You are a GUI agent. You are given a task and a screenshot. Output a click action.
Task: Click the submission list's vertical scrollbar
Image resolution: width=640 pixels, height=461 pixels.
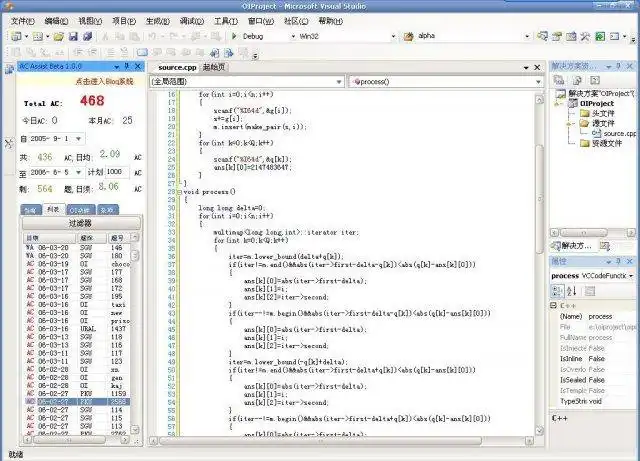pyautogui.click(x=135, y=333)
